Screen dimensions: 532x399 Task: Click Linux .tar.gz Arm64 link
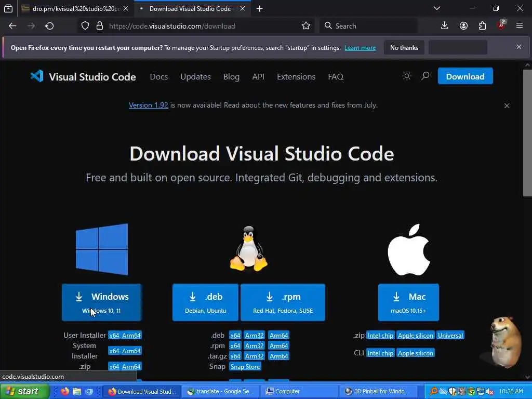click(278, 356)
